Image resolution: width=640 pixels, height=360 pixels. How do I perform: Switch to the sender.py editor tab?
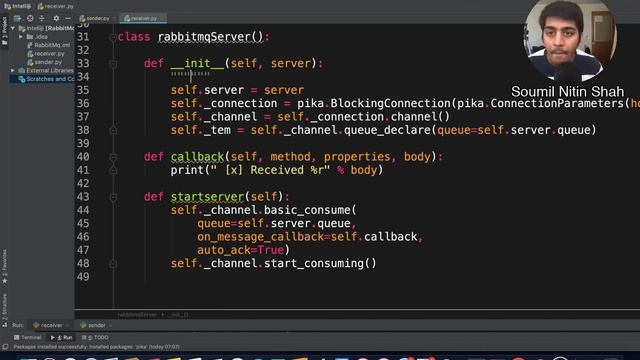click(x=95, y=18)
